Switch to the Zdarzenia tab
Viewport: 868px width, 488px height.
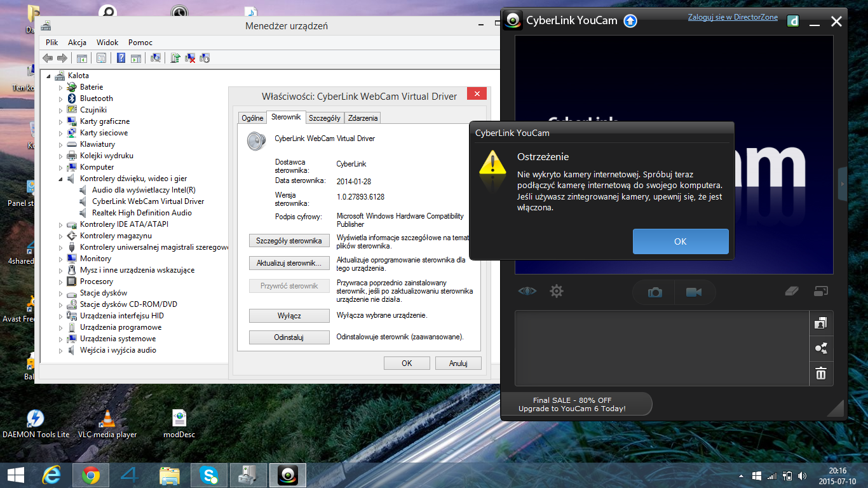pos(363,118)
